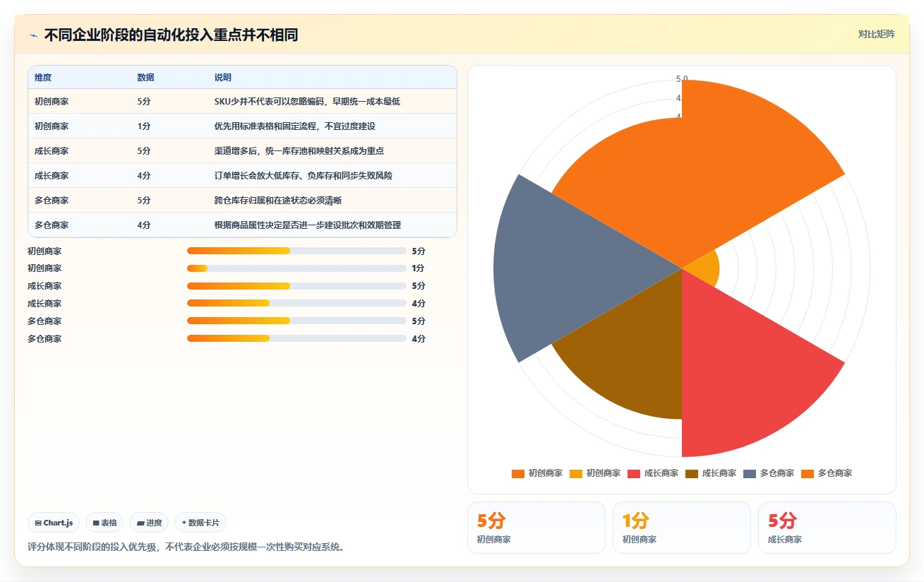
Task: Select the 进度 chip
Action: click(149, 523)
